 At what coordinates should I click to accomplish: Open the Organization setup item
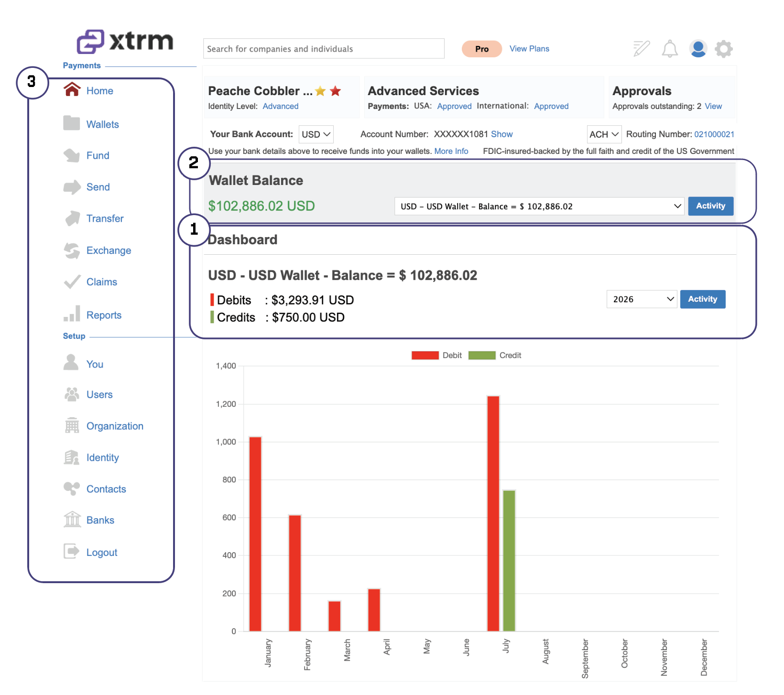coord(115,426)
